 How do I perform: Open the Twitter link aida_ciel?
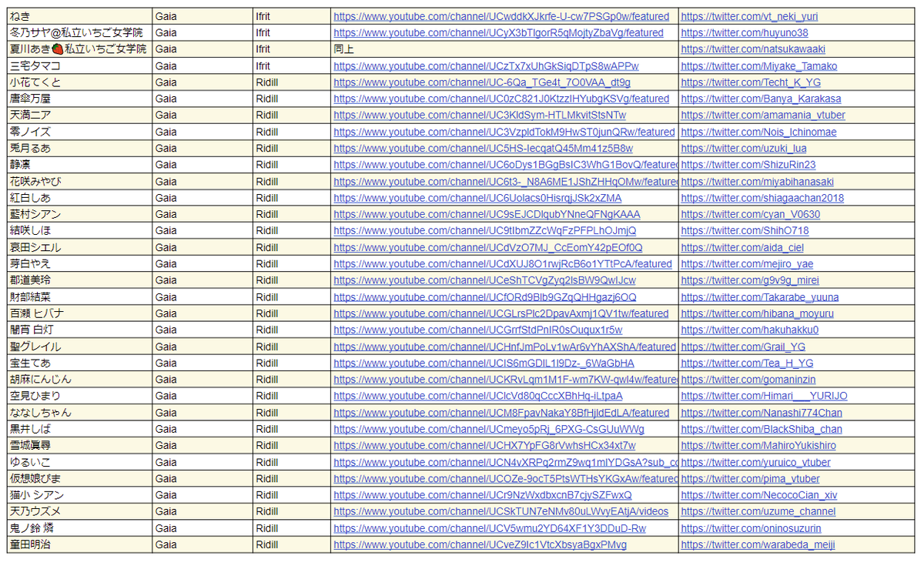[742, 248]
